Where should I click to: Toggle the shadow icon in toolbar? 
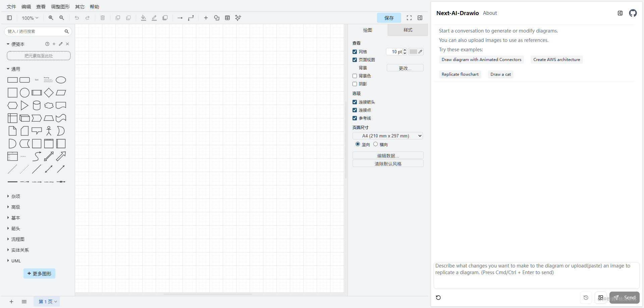point(165,18)
